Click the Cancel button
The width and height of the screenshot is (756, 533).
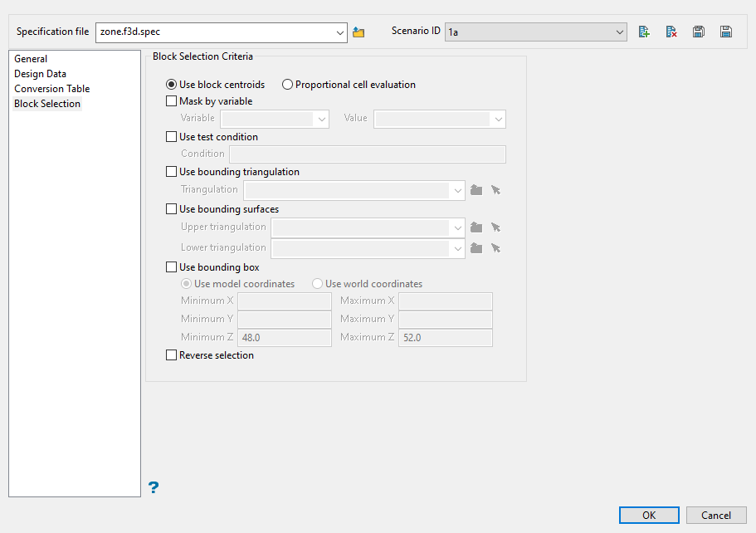click(x=715, y=516)
